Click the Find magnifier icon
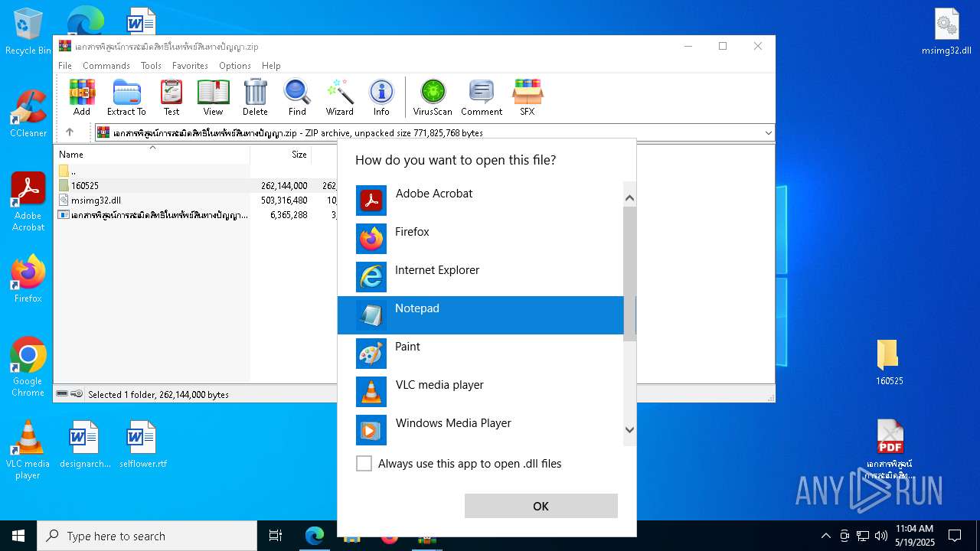The height and width of the screenshot is (551, 980). click(x=297, y=97)
